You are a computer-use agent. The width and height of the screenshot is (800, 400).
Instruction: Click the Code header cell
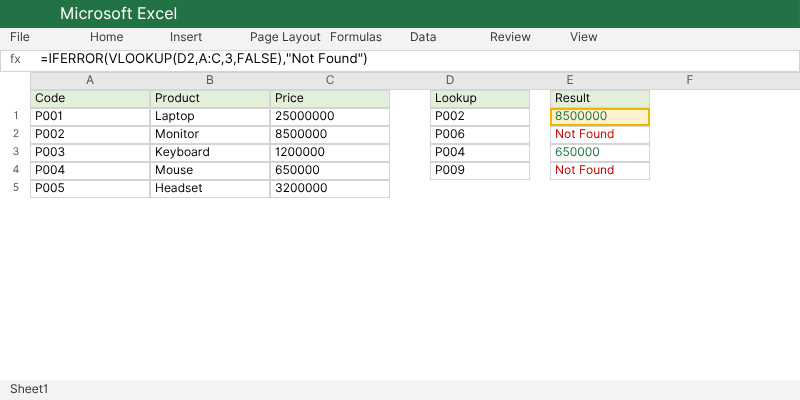coord(90,99)
